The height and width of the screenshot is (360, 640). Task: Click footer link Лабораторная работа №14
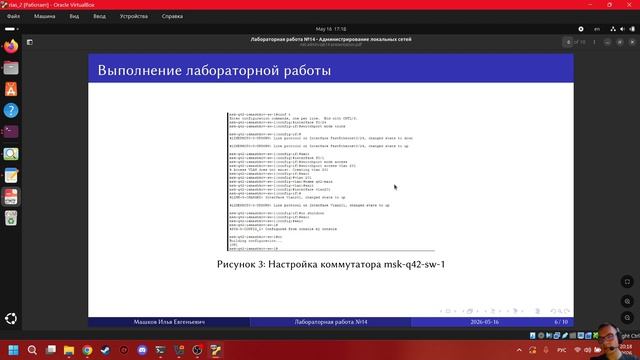(x=331, y=322)
